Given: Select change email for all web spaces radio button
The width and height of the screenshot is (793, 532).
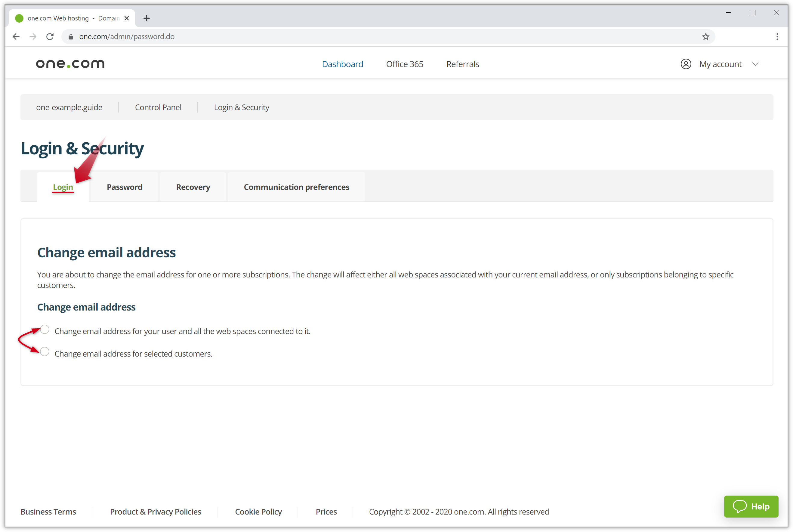Looking at the screenshot, I should tap(45, 330).
